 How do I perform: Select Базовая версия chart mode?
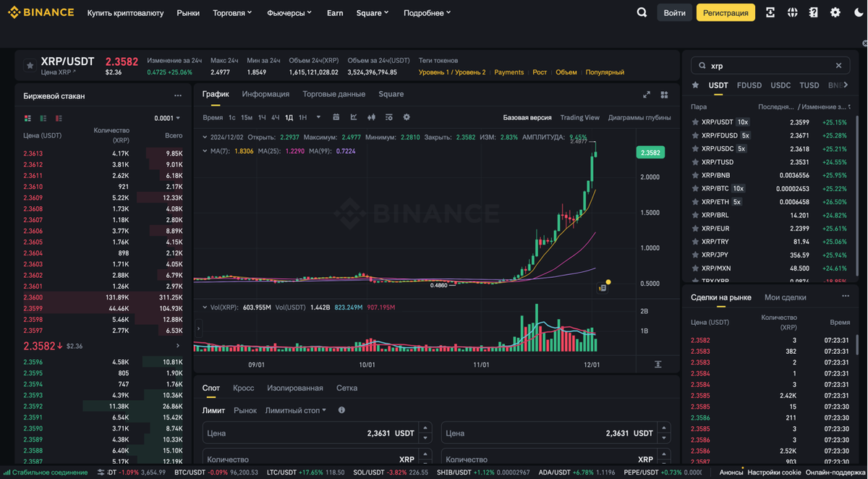(527, 117)
